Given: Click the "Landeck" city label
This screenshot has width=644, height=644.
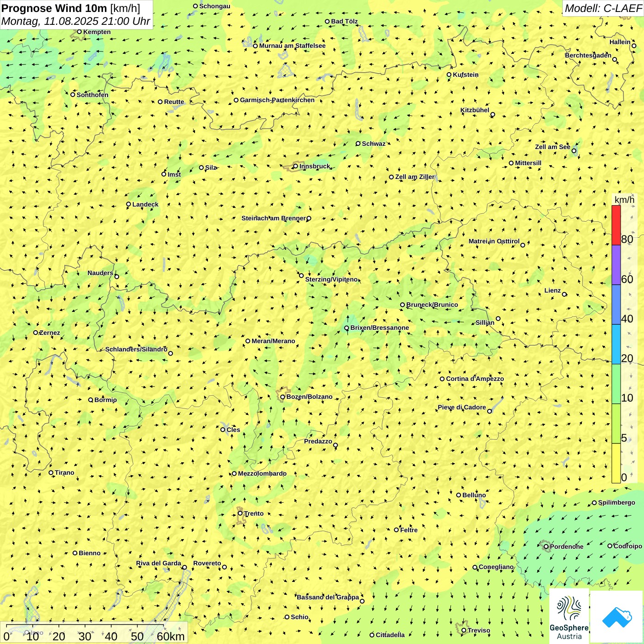Looking at the screenshot, I should 145,204.
